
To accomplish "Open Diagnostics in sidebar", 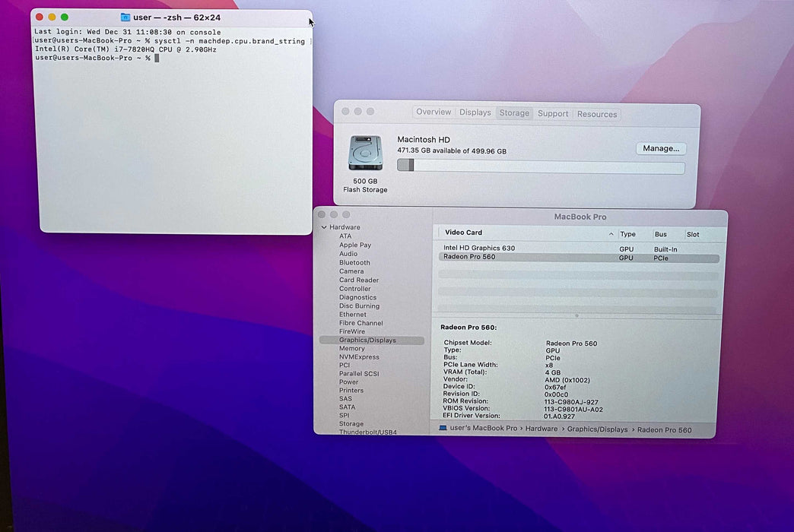I will (x=357, y=297).
